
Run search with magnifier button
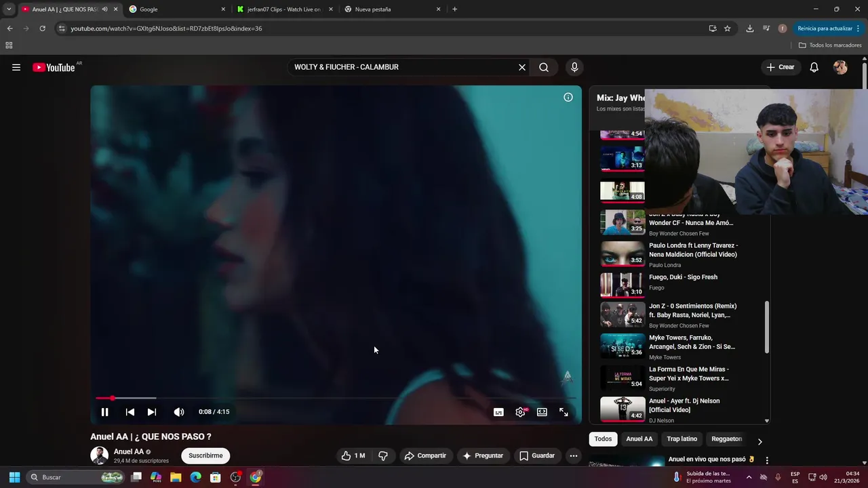(544, 67)
